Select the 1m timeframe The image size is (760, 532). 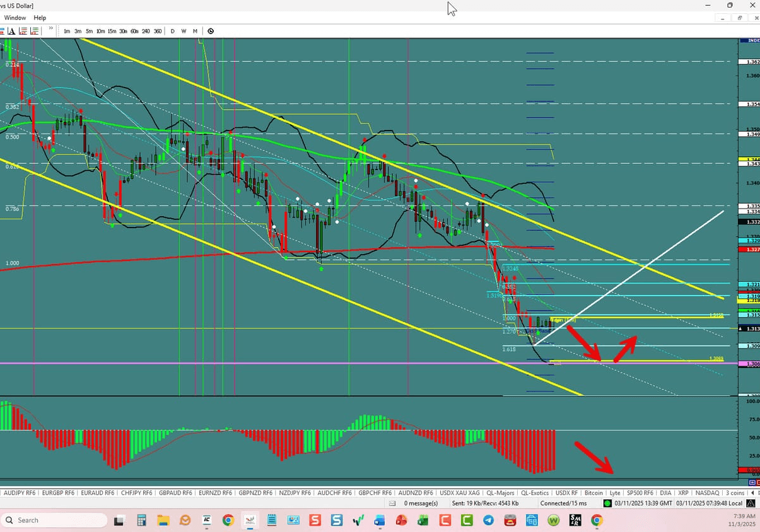67,31
